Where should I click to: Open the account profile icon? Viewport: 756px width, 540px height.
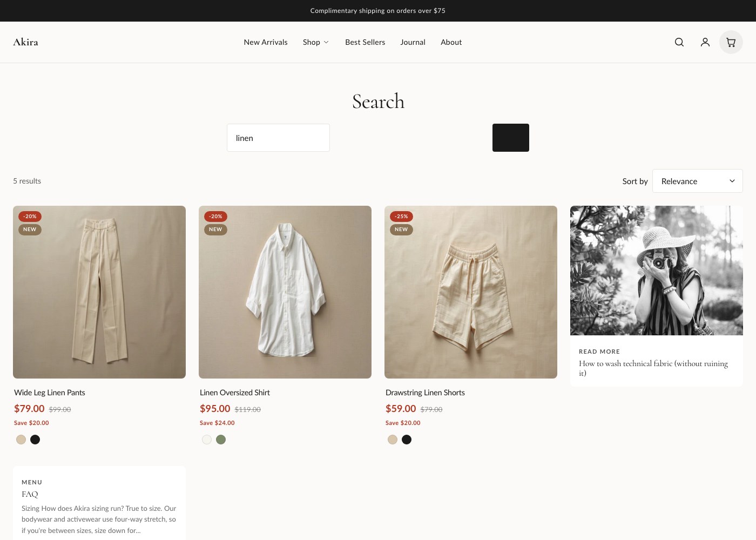pos(705,42)
